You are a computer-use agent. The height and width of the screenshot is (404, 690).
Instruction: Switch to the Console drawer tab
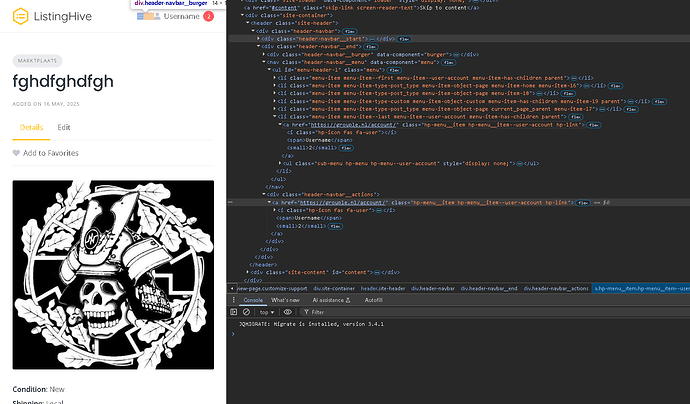253,300
